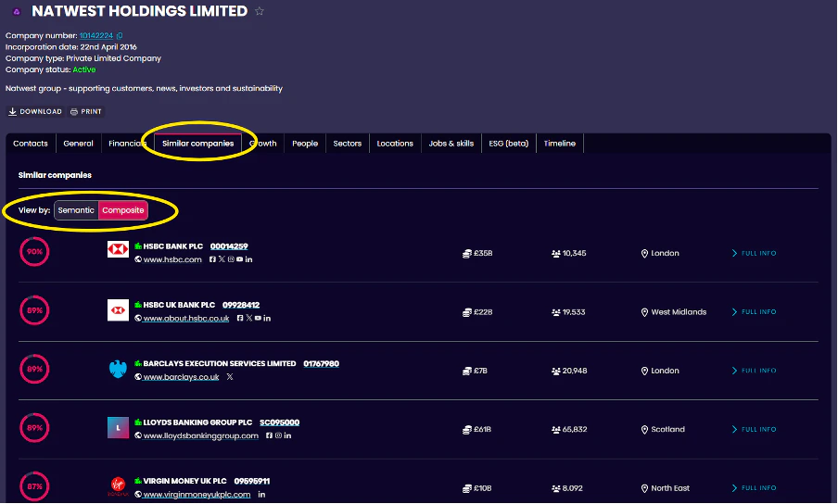
Task: Open company number 09595911 link
Action: [x=252, y=481]
